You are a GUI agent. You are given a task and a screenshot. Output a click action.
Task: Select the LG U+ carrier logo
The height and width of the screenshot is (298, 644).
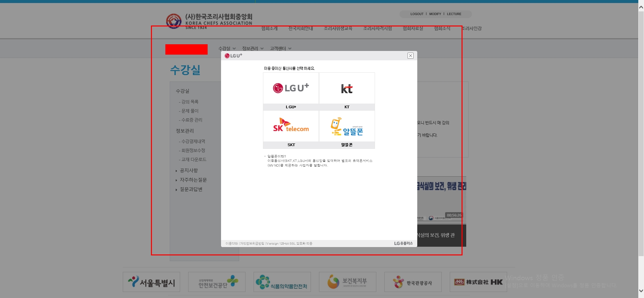pos(291,88)
